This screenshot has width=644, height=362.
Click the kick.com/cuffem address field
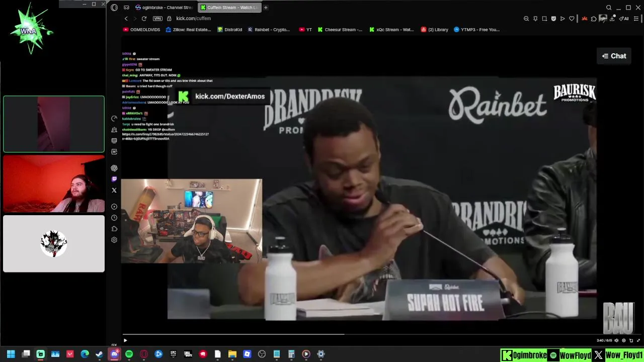[x=193, y=19]
